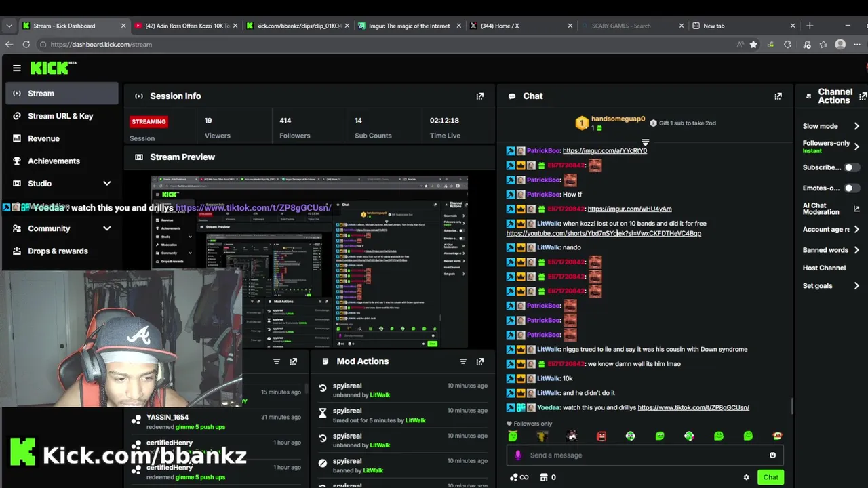The image size is (868, 488).
Task: Pop out the Chat panel
Action: point(778,96)
